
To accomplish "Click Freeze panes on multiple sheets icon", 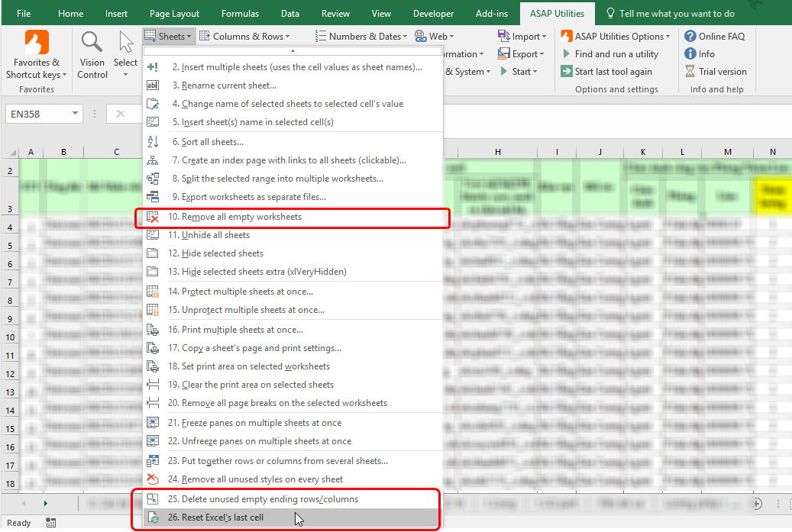I will point(153,423).
